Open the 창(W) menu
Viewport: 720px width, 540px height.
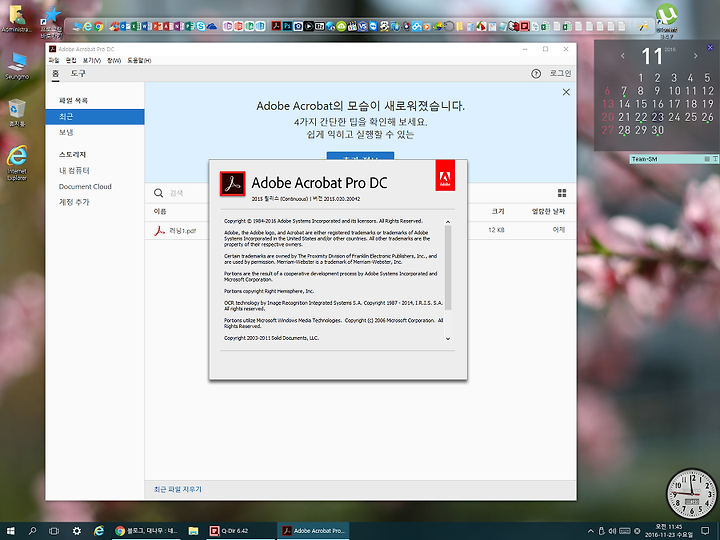[114, 61]
